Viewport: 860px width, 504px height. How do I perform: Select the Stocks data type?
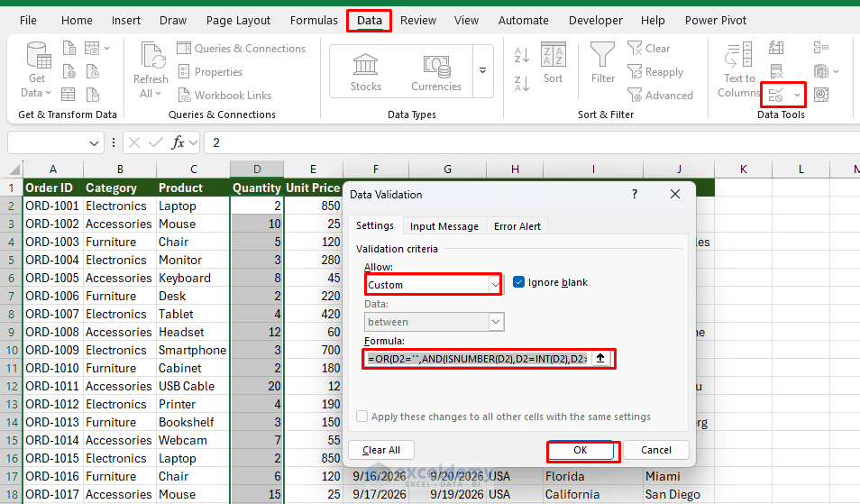point(366,72)
